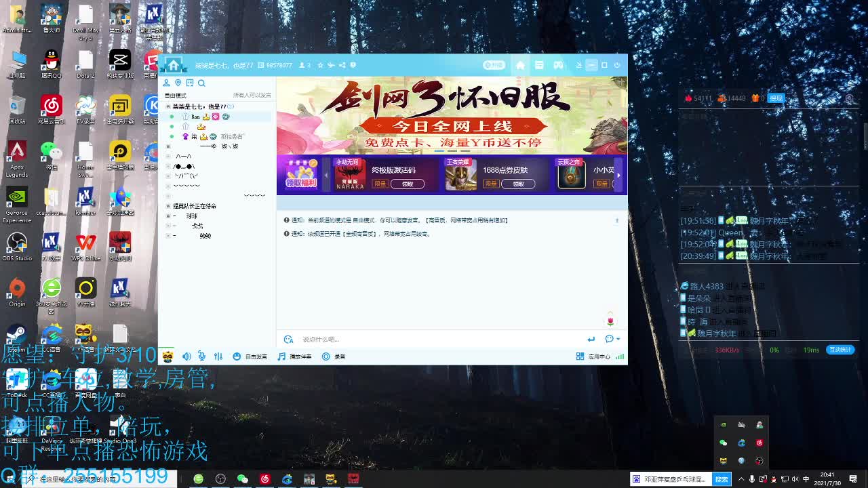This screenshot has width=868, height=488.
Task: Collapse the 提莫队长正在待命 channel group
Action: [x=168, y=206]
